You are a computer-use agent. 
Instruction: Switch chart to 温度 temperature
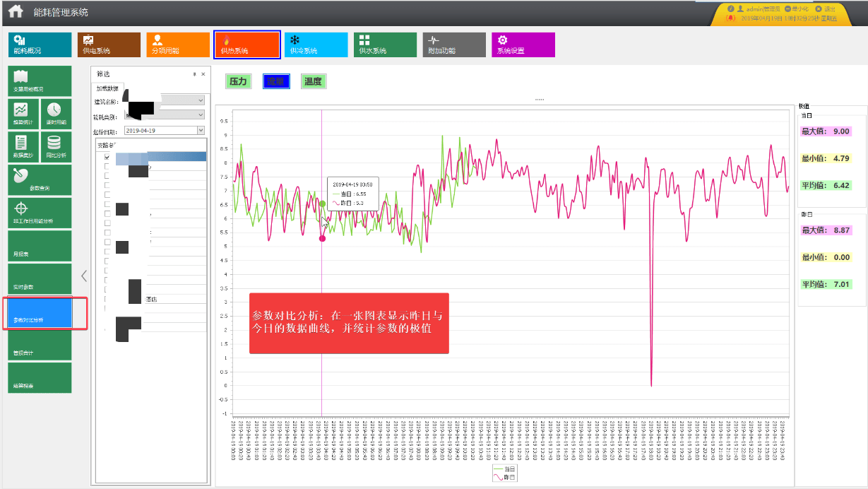click(313, 81)
